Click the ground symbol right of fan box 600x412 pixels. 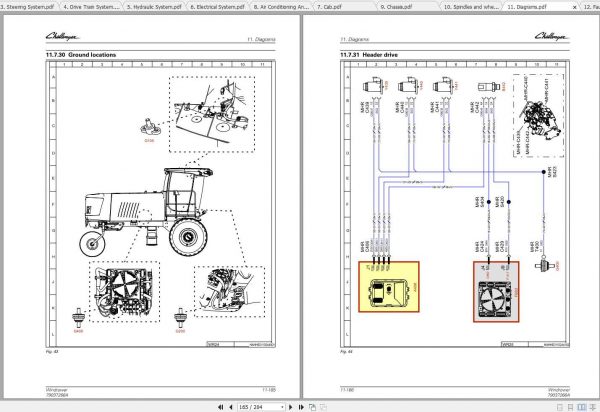point(545,265)
